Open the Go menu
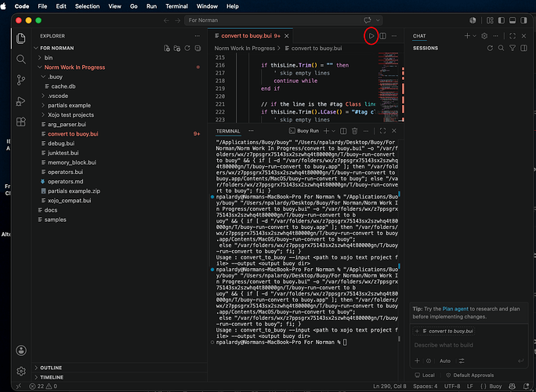This screenshot has width=536, height=392. 134,6
